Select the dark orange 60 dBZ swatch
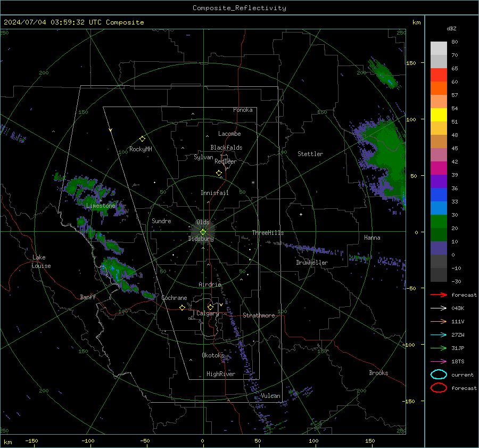Viewport: 479px width, 448px height. click(439, 88)
